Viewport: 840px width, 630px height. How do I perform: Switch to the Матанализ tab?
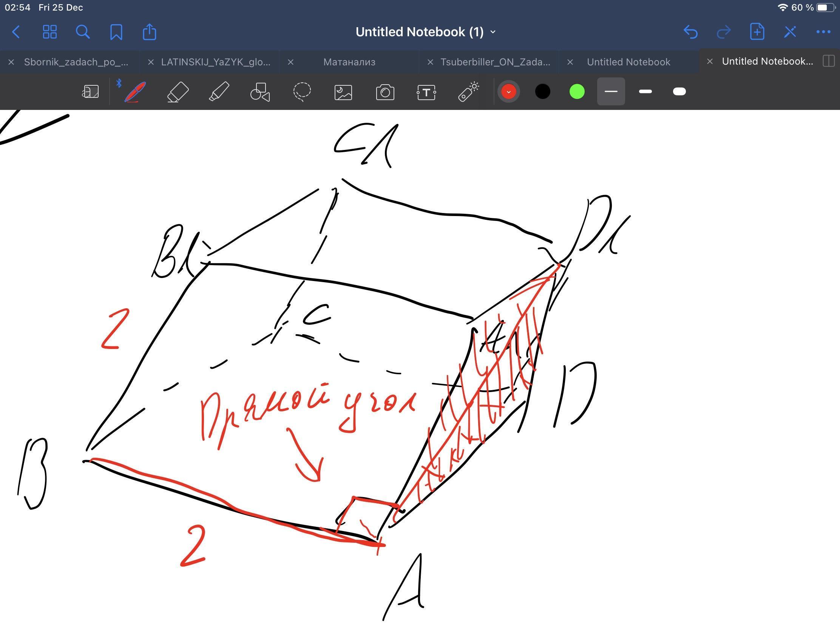click(349, 62)
